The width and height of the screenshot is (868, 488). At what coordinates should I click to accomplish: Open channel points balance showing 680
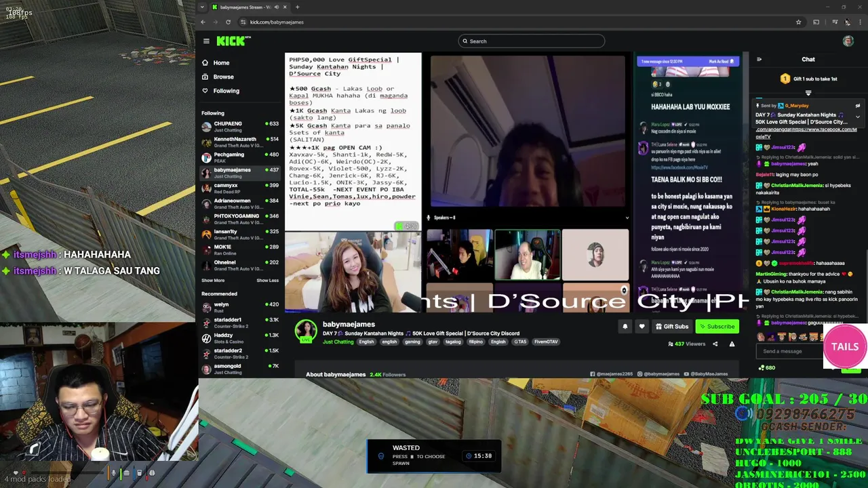tap(766, 368)
